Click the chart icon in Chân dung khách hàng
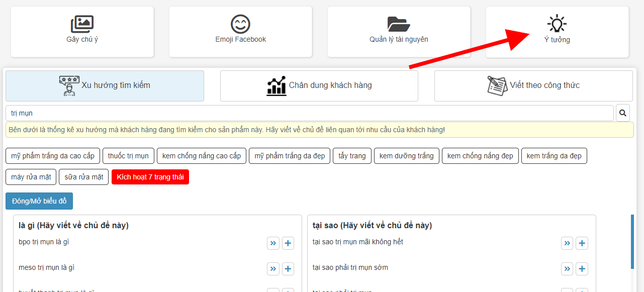Screen dimensions: 644x292 277,86
